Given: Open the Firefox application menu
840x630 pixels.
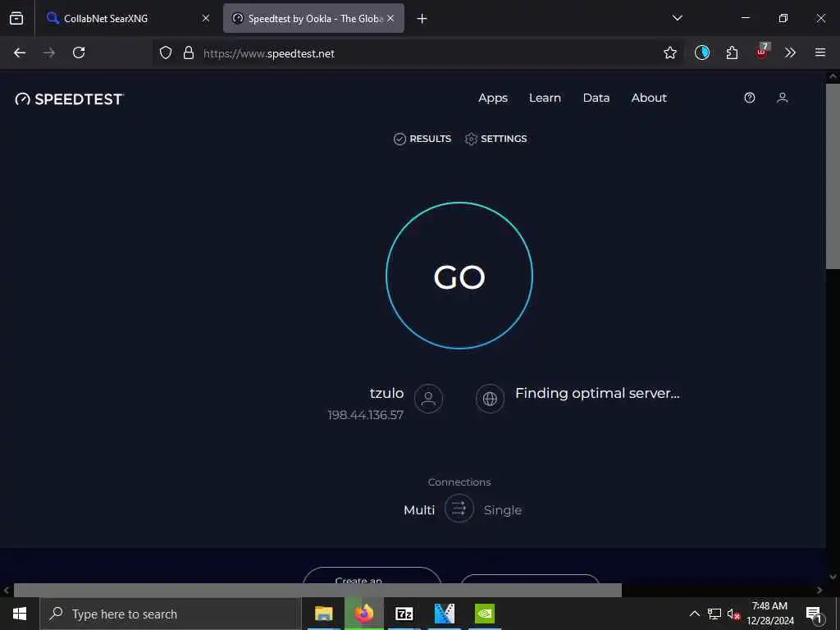Looking at the screenshot, I should [820, 52].
